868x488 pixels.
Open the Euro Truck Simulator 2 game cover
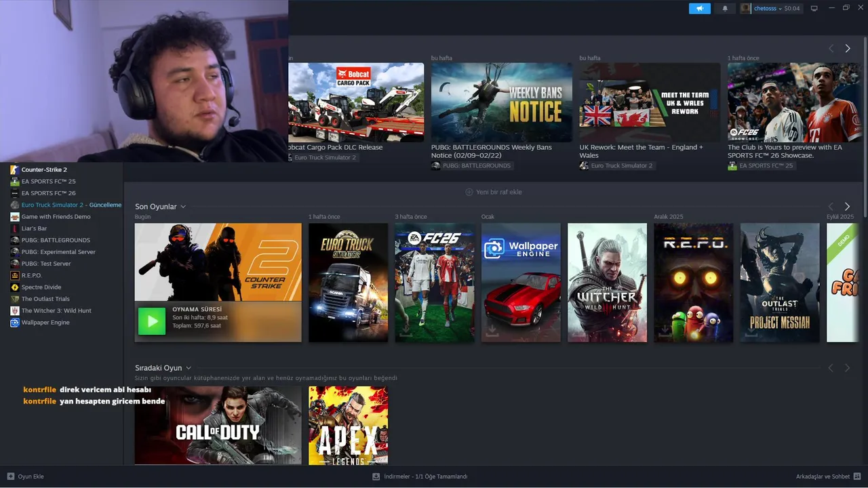[x=348, y=283]
